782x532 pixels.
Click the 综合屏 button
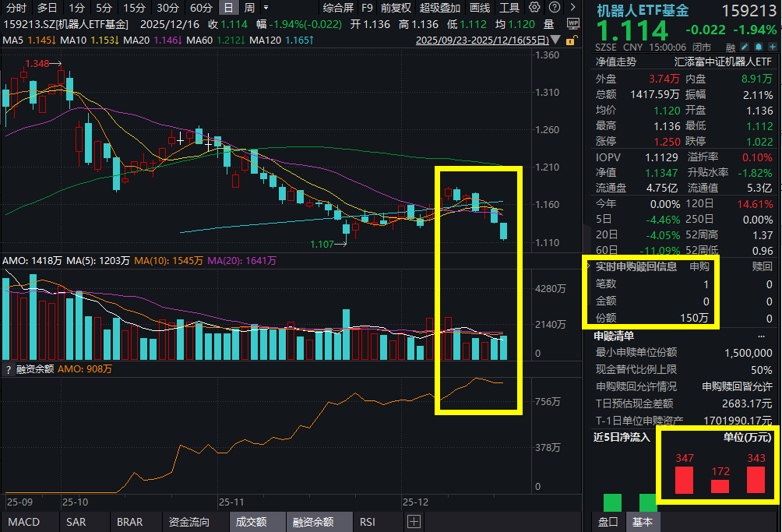[x=338, y=8]
